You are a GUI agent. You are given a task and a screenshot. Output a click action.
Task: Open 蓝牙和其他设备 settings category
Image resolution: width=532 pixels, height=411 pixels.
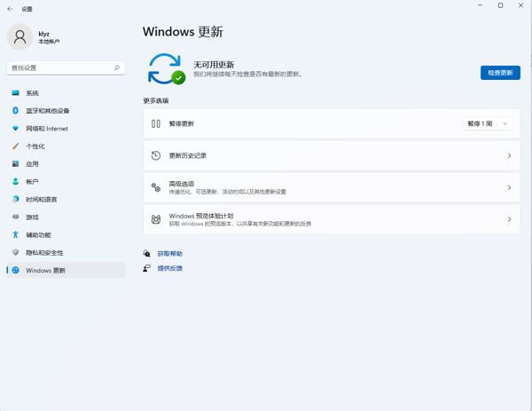[66, 111]
